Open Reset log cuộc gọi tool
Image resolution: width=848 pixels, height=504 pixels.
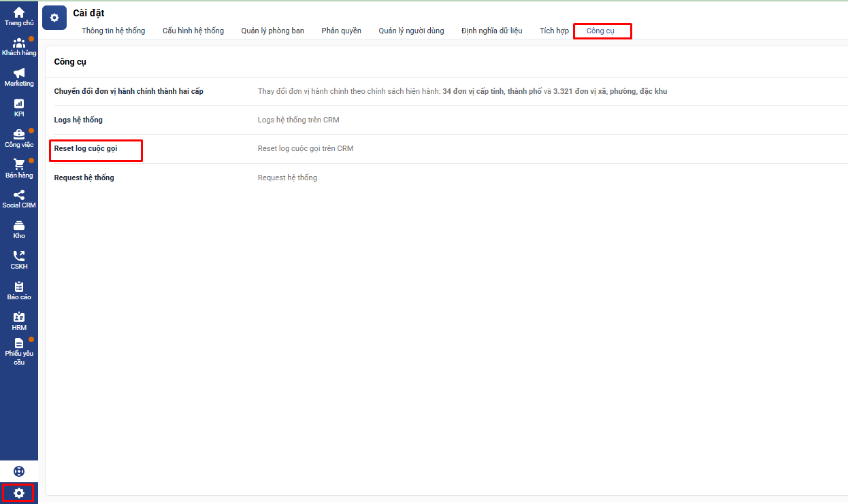pyautogui.click(x=86, y=148)
